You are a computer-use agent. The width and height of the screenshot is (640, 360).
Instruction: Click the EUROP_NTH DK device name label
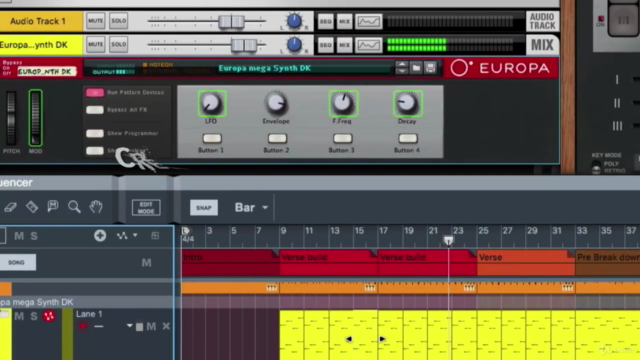[x=47, y=71]
